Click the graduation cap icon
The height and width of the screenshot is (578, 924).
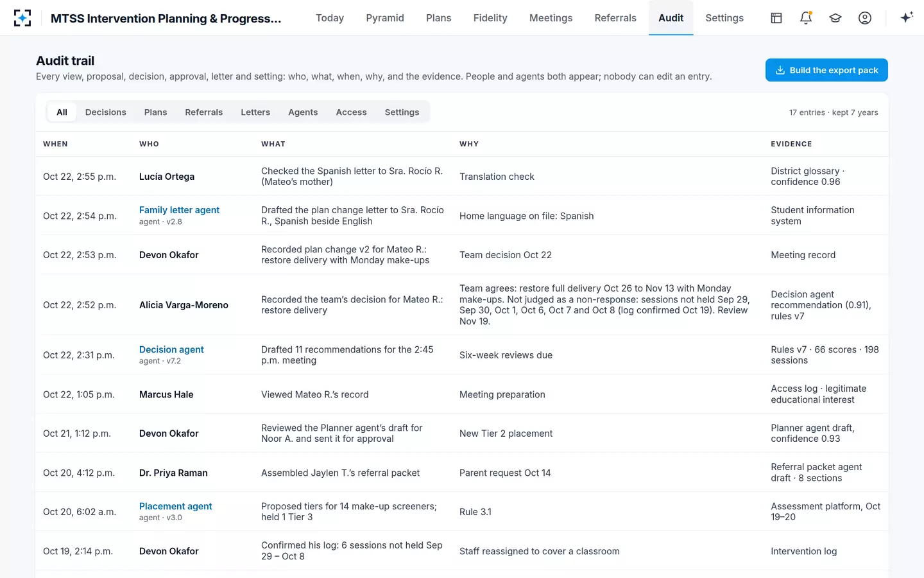835,18
